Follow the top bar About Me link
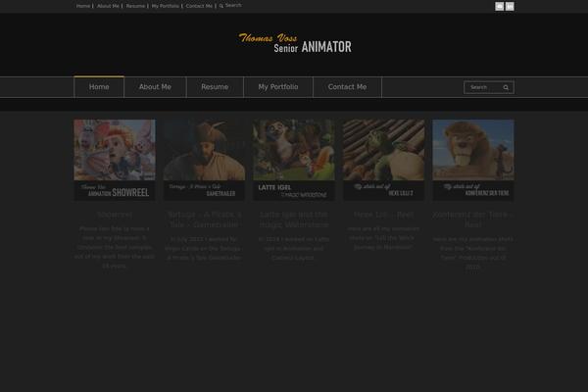Viewport: 588px width, 392px height. pos(108,6)
